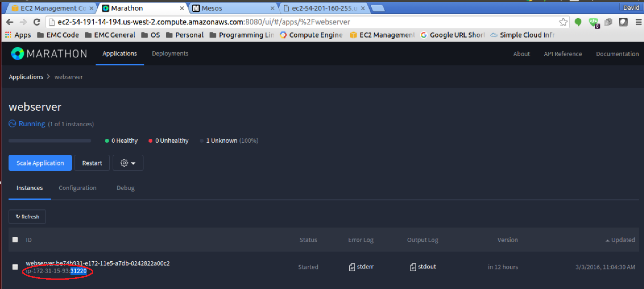
Task: Open the EC2 Management bookmark
Action: [x=382, y=35]
